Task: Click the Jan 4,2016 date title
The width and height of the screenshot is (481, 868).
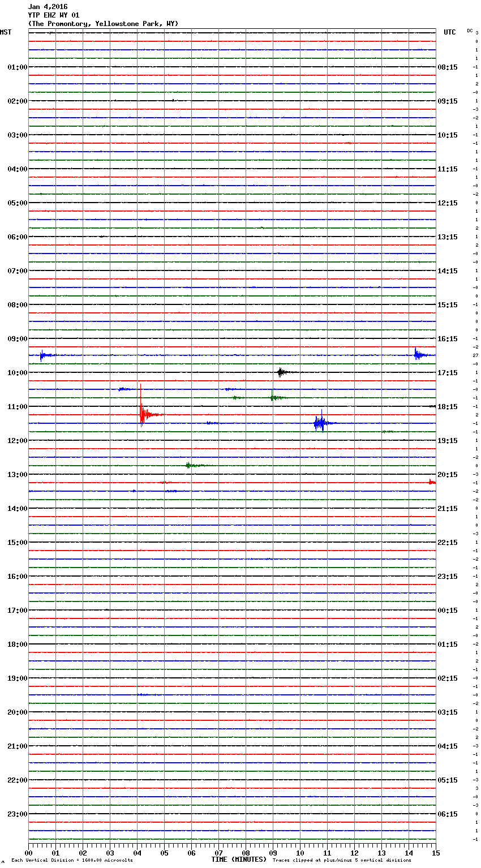Action: click(x=48, y=7)
